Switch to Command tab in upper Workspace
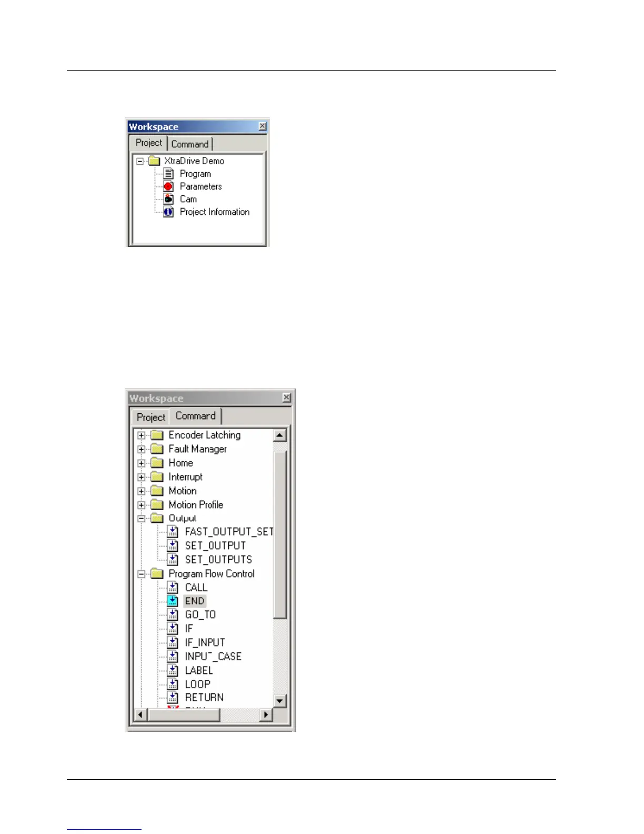 click(x=190, y=144)
